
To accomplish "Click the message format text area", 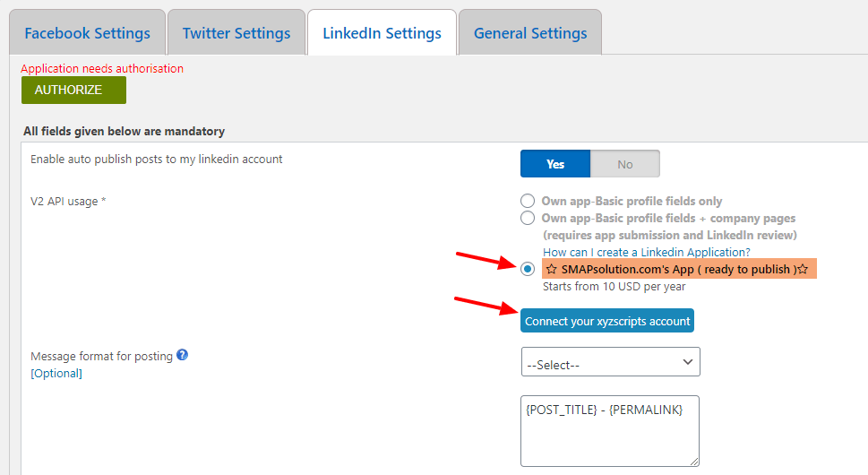I will (x=609, y=431).
